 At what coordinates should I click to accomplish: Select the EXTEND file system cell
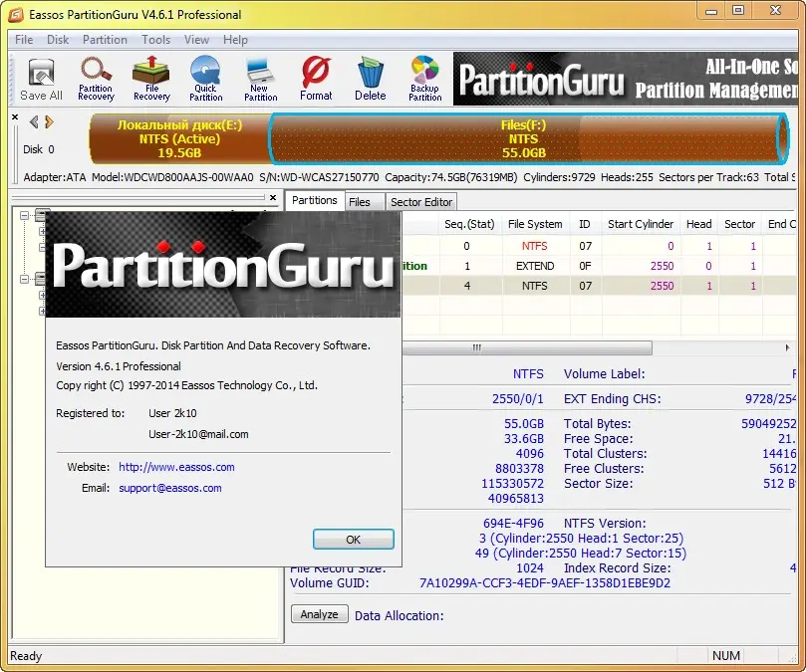click(535, 266)
